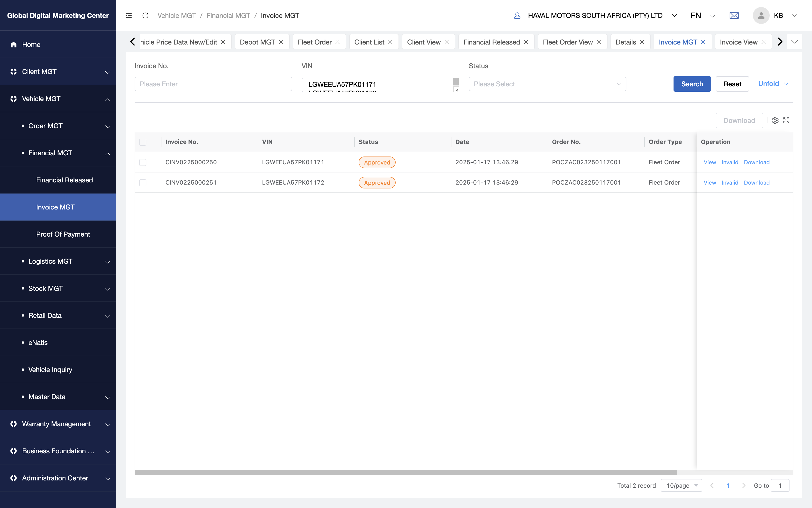Toggle fullscreen table view icon
This screenshot has height=508, width=812.
(786, 120)
